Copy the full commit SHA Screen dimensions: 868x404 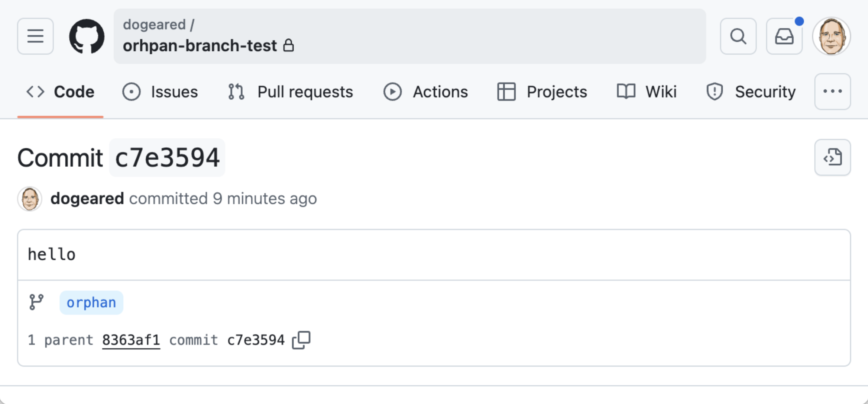coord(301,340)
